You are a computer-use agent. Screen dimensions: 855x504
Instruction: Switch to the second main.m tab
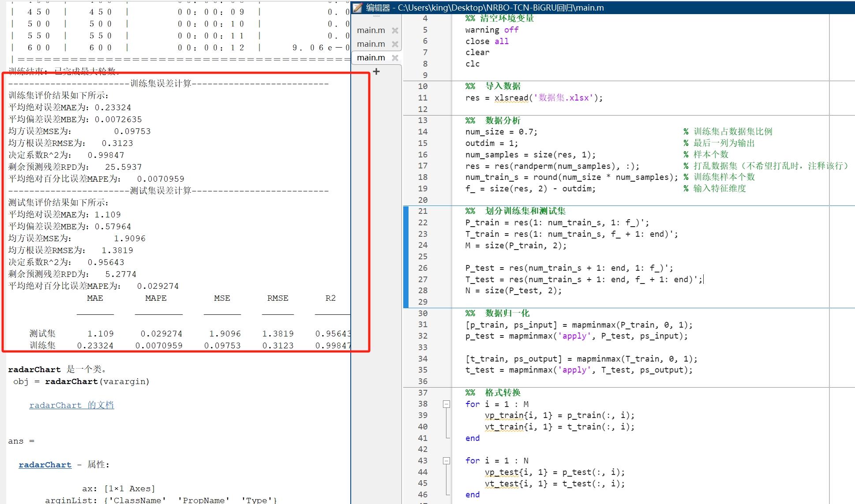371,44
